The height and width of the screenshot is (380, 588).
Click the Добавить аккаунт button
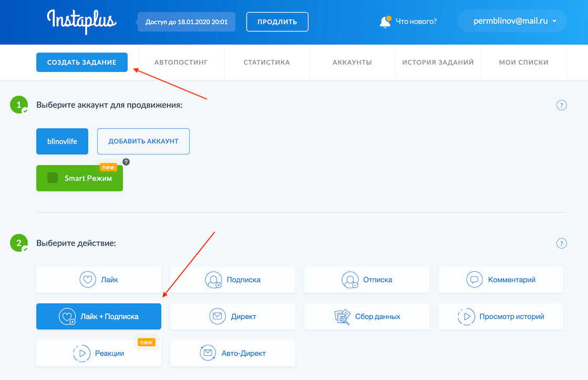point(143,141)
